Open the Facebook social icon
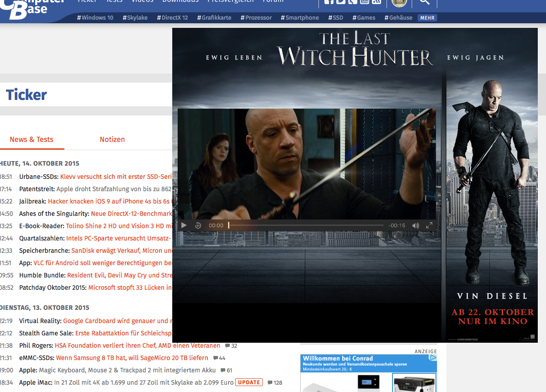This screenshot has height=392, width=546. coord(329,2)
